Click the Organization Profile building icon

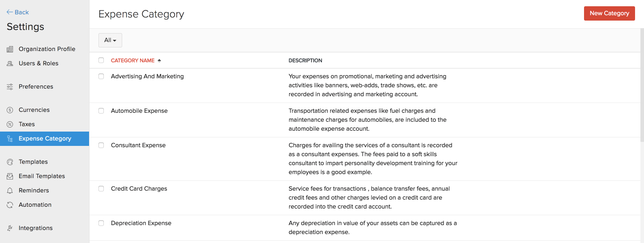pos(10,49)
